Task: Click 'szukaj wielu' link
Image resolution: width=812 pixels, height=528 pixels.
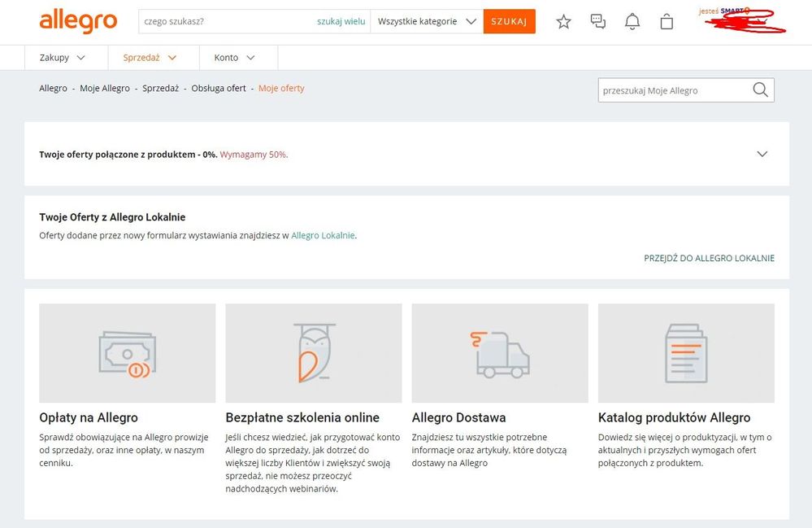Action: pyautogui.click(x=341, y=21)
